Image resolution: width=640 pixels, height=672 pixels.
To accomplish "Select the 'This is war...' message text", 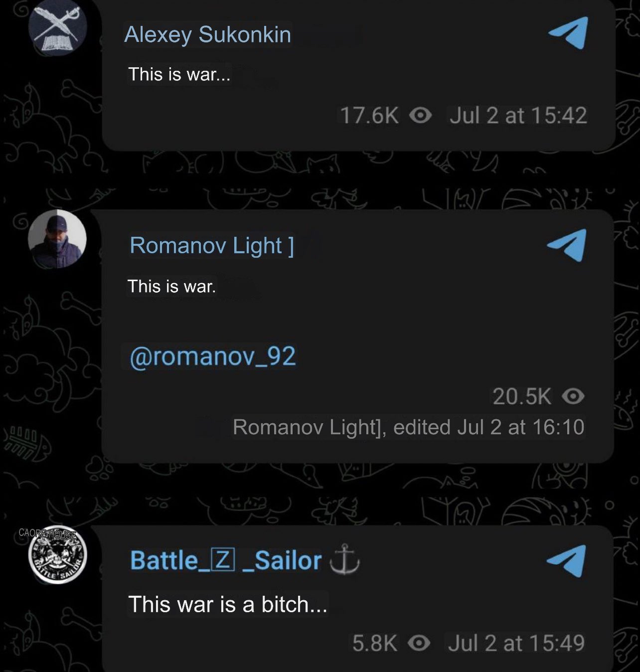I will pyautogui.click(x=179, y=74).
